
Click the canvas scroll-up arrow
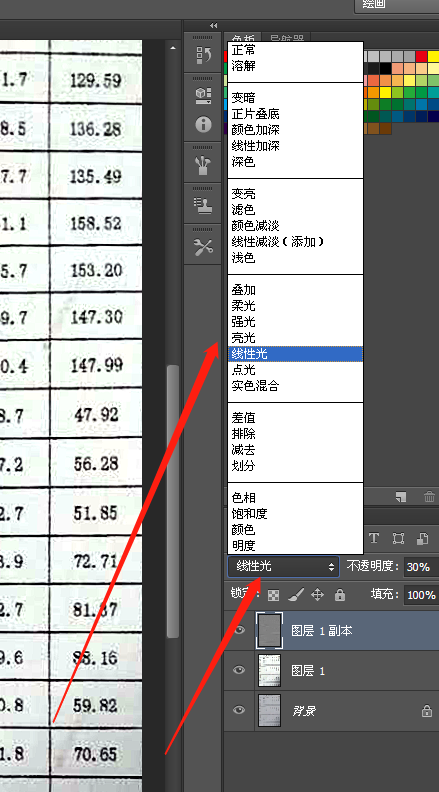pos(173,48)
